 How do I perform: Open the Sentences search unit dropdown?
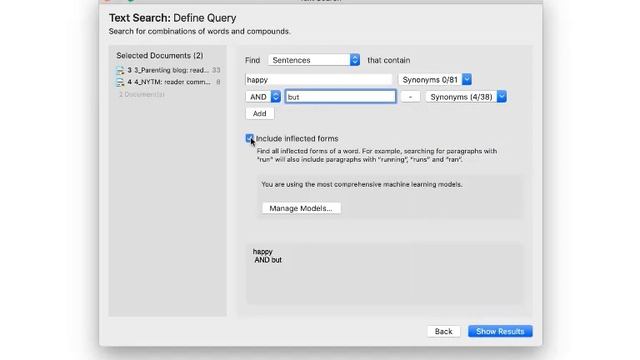pos(314,60)
